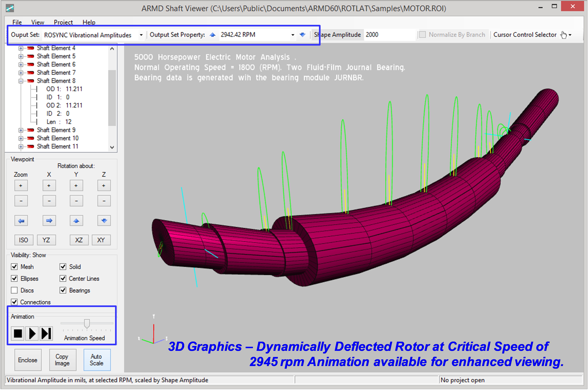Increase rotation about Y axis
The height and width of the screenshot is (390, 588).
coord(76,185)
